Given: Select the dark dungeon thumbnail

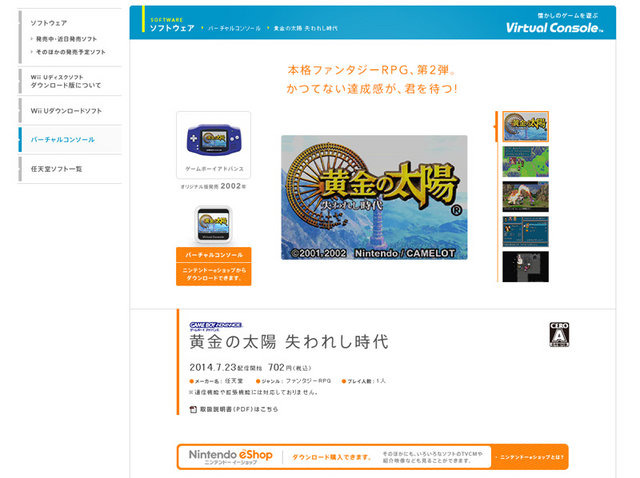Looking at the screenshot, I should pyautogui.click(x=526, y=267).
